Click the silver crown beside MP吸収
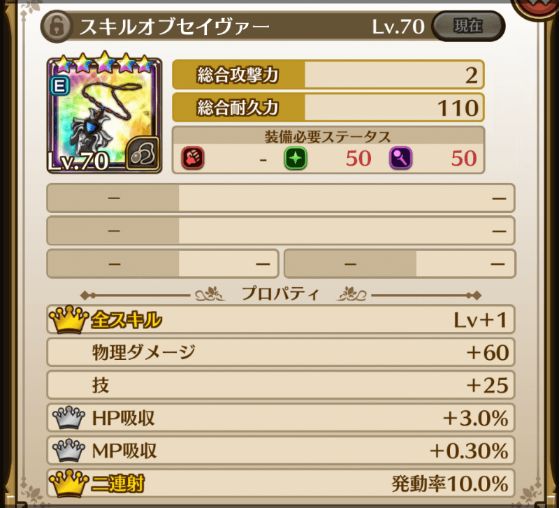 tap(68, 450)
